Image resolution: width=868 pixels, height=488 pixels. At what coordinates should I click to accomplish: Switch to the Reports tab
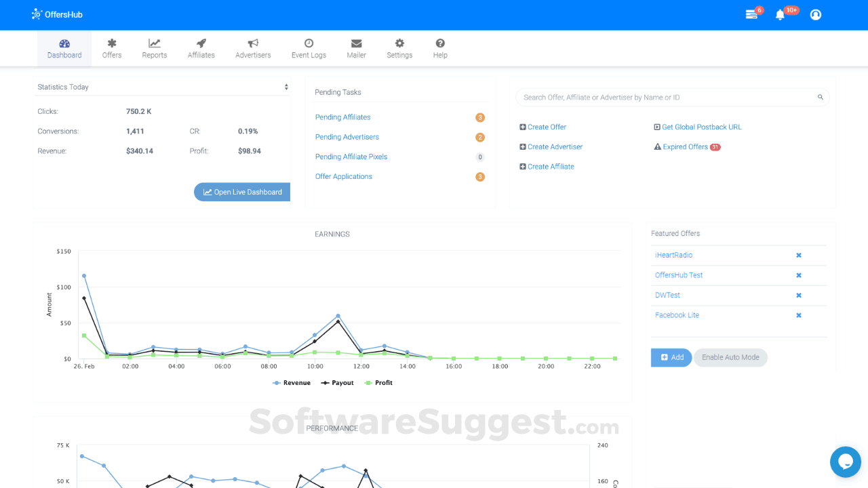[154, 47]
